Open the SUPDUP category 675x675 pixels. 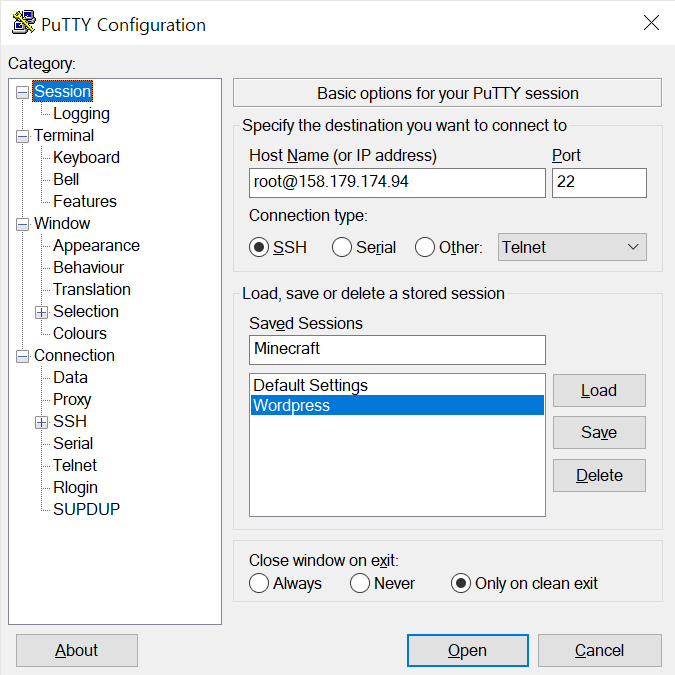tap(86, 509)
